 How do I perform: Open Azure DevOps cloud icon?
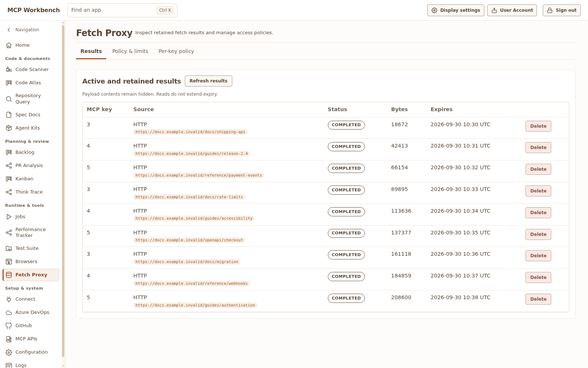(x=9, y=312)
